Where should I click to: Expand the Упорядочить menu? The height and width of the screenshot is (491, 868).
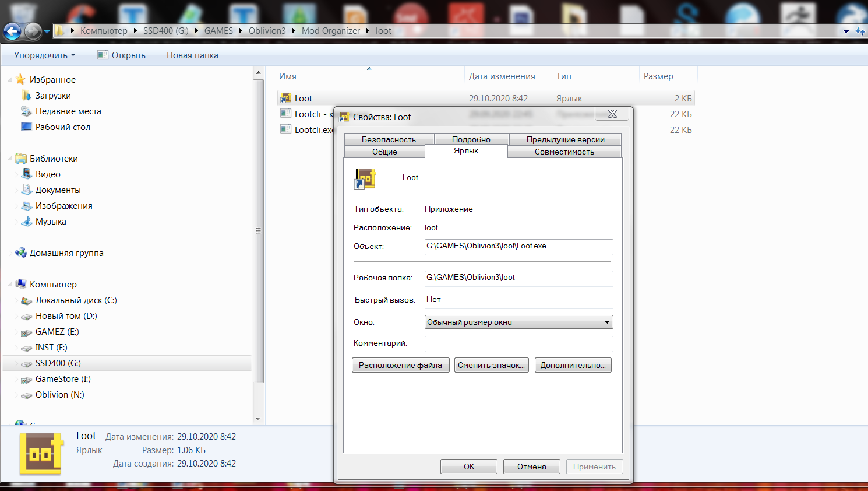coord(44,55)
